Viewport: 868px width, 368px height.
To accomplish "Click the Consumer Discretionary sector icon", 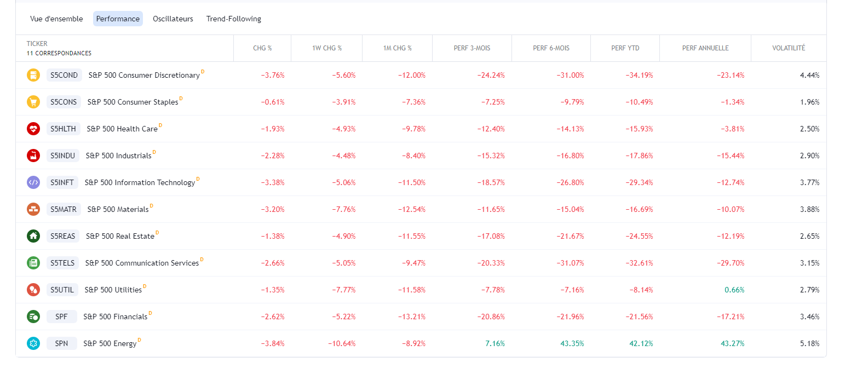I will (33, 75).
